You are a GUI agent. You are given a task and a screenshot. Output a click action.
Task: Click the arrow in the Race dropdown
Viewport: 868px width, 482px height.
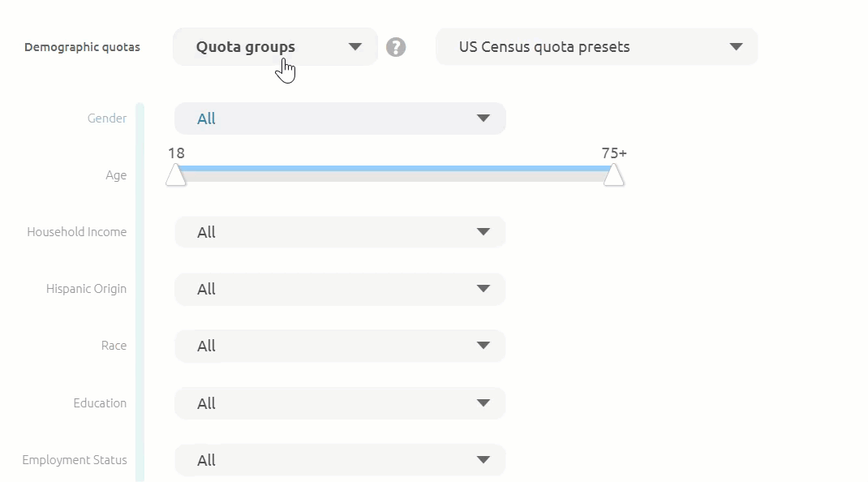pos(483,346)
